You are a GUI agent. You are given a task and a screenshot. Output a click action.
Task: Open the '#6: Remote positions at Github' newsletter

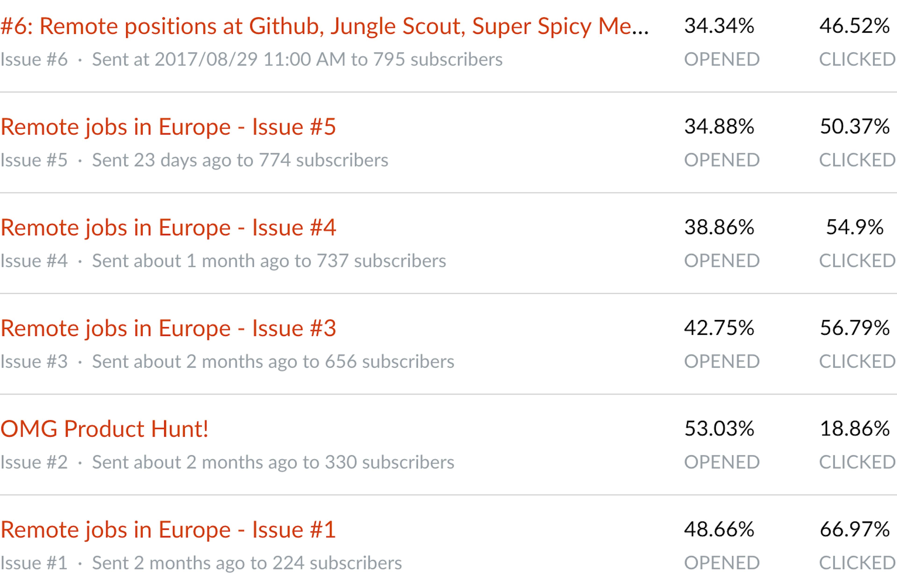pyautogui.click(x=324, y=26)
